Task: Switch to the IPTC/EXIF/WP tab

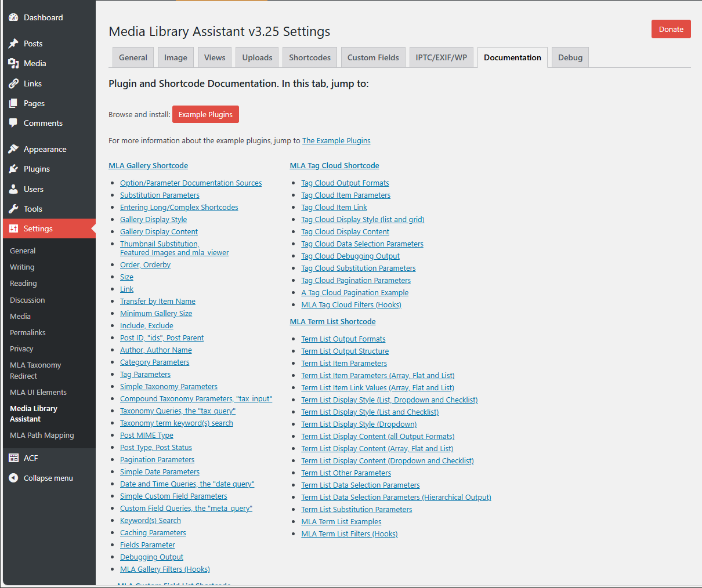Action: coord(442,57)
